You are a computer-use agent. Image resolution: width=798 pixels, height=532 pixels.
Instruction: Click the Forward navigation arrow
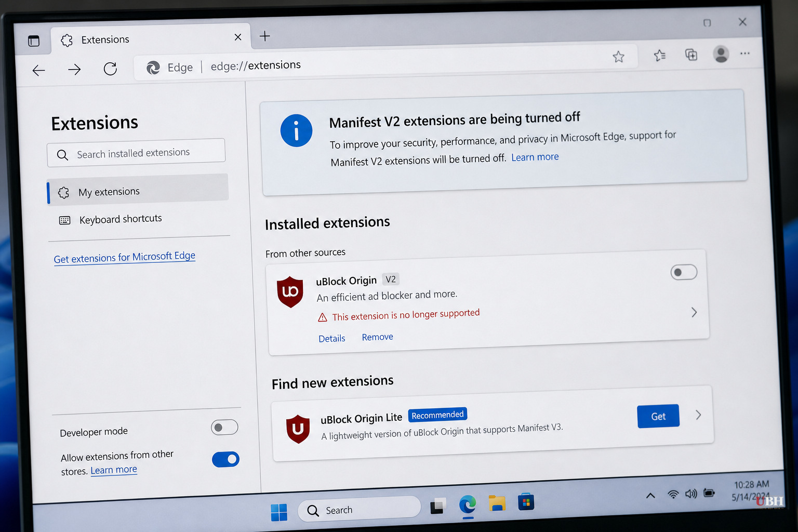click(74, 69)
